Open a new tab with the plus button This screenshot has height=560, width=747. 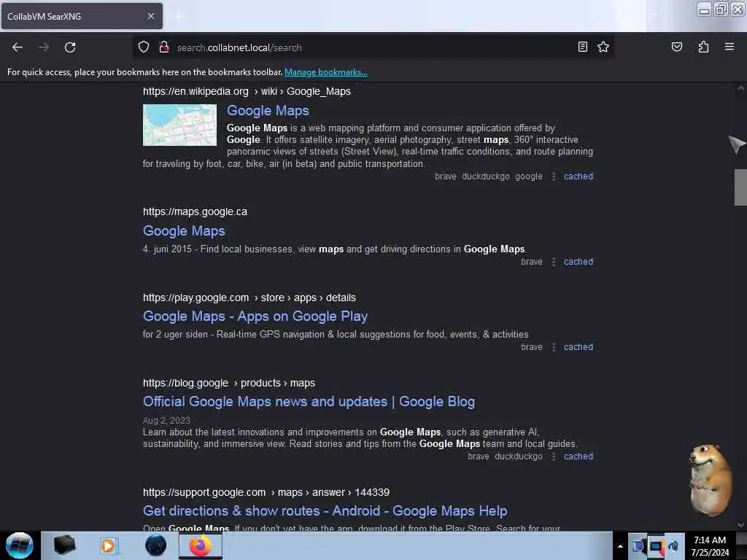pyautogui.click(x=178, y=16)
